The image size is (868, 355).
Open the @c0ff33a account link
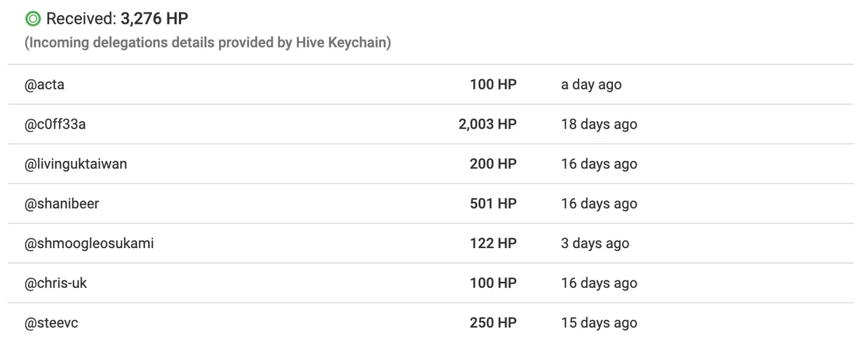click(x=55, y=124)
